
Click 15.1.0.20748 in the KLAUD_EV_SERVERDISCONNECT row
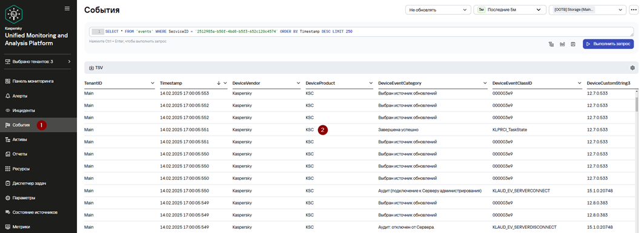[600, 227]
